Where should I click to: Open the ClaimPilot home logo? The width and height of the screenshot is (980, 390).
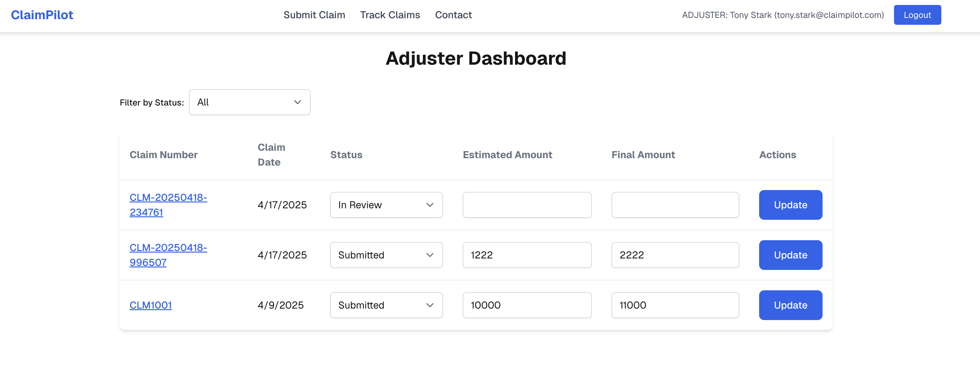42,15
